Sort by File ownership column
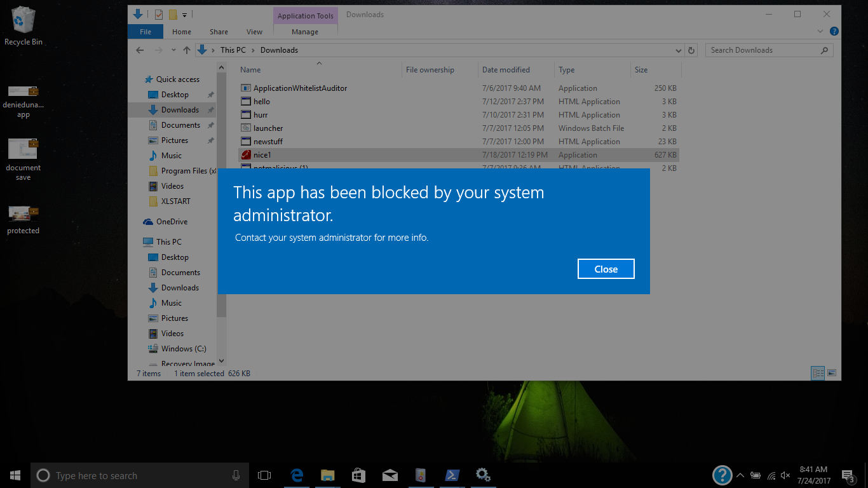 pos(440,70)
